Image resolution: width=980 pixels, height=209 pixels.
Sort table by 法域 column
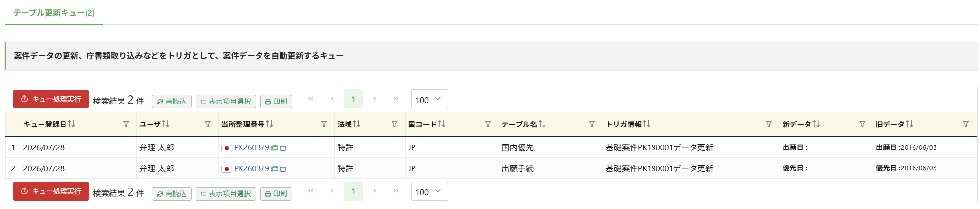click(357, 124)
